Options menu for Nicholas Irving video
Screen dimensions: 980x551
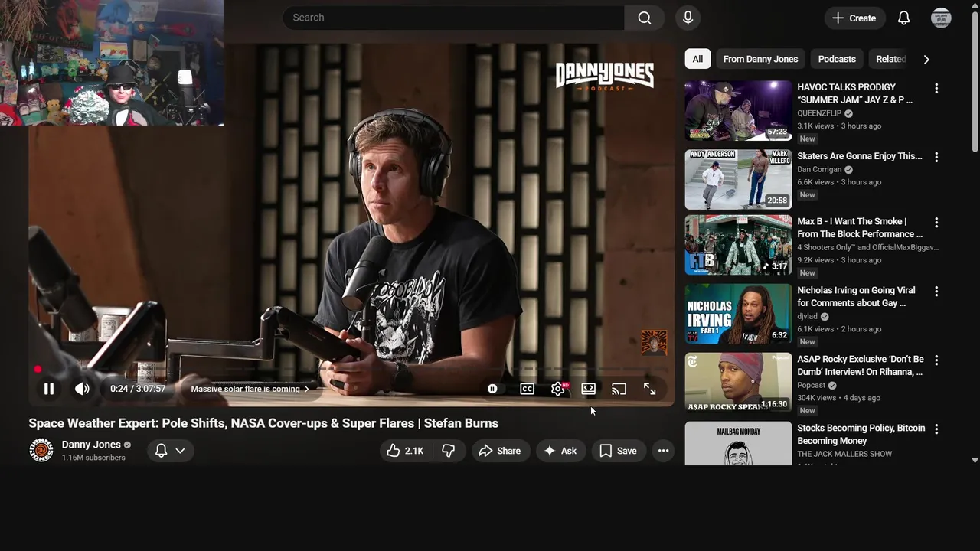click(936, 292)
